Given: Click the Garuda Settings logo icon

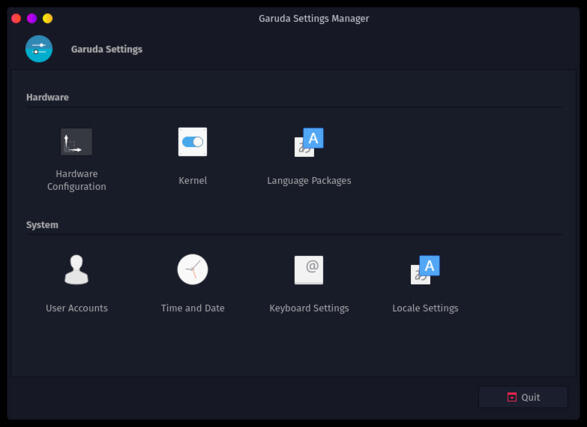Looking at the screenshot, I should click(39, 49).
